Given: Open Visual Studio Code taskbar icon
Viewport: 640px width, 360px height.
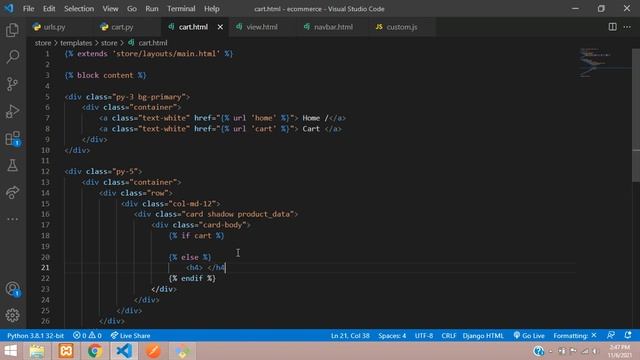Looking at the screenshot, I should coord(124,351).
